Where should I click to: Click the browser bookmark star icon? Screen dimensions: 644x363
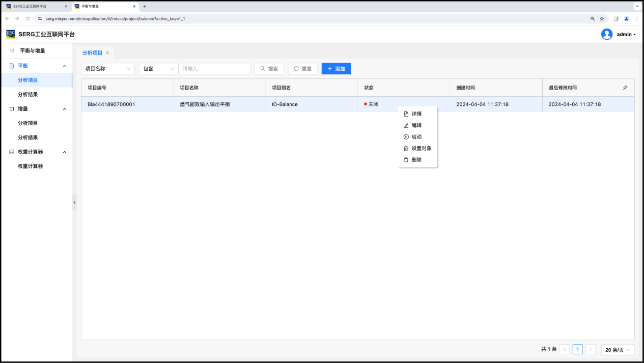pos(602,19)
